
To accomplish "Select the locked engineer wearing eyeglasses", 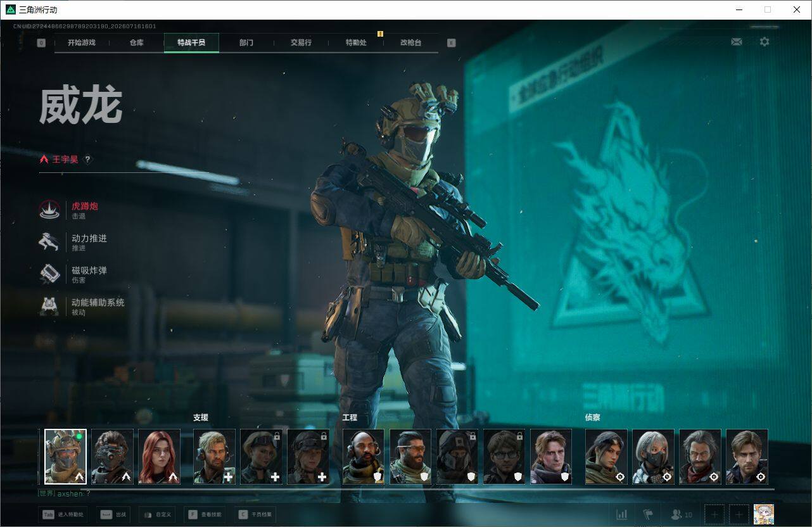I will pos(504,457).
